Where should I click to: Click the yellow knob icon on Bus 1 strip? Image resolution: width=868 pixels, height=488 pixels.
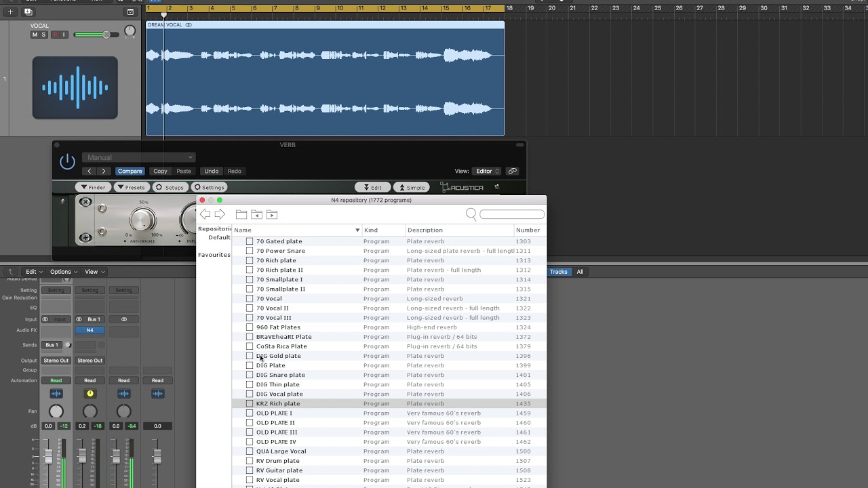[90, 394]
